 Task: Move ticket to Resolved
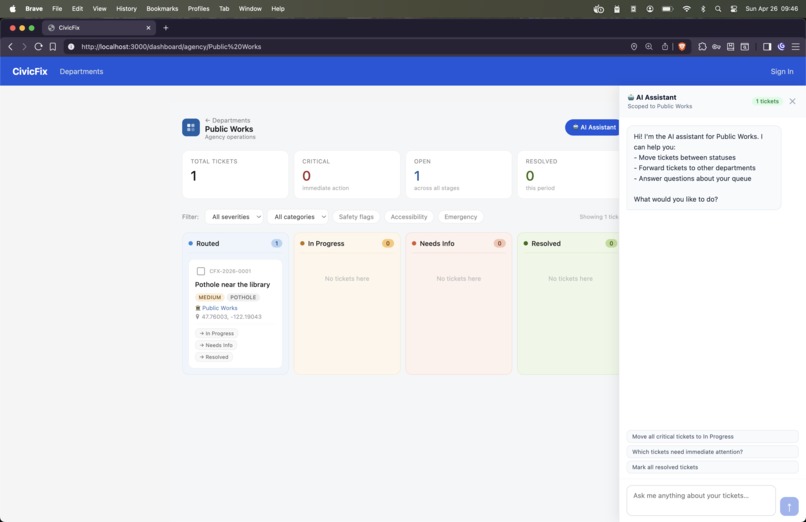214,357
